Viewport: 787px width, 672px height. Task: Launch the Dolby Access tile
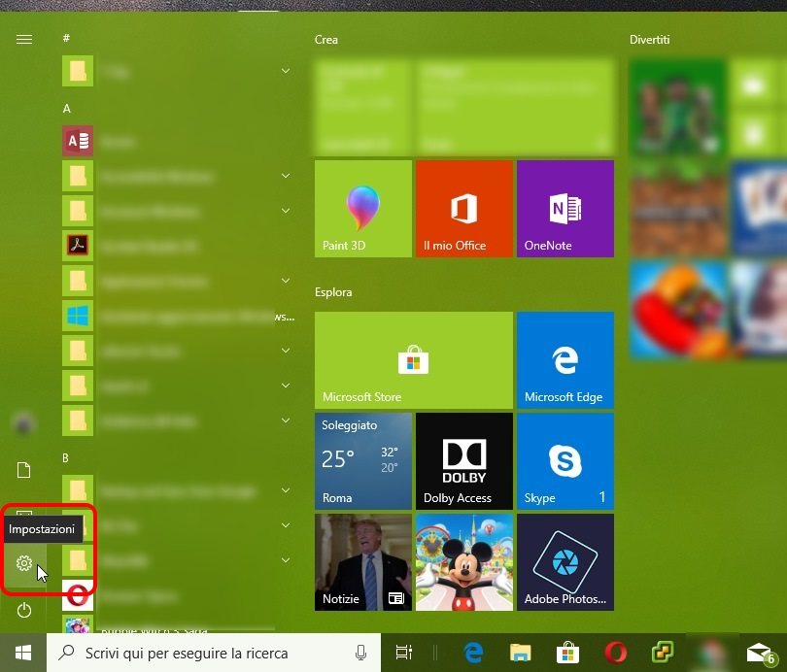coord(463,460)
